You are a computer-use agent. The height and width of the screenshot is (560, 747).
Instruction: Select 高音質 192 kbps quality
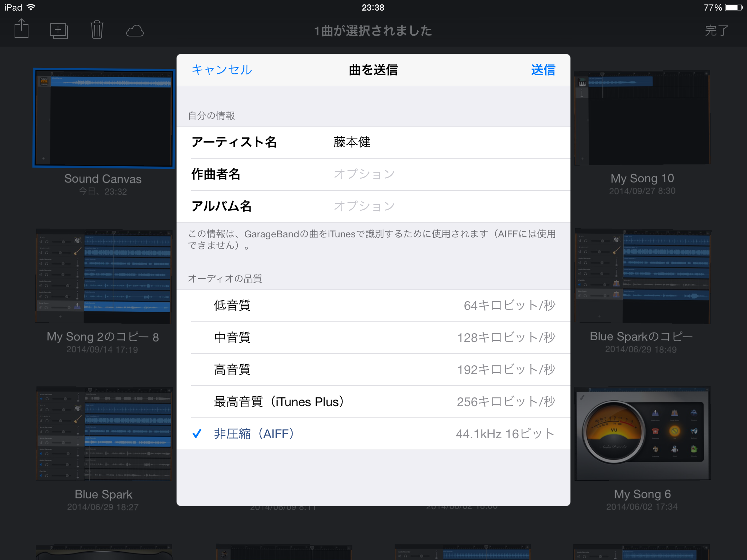[373, 370]
